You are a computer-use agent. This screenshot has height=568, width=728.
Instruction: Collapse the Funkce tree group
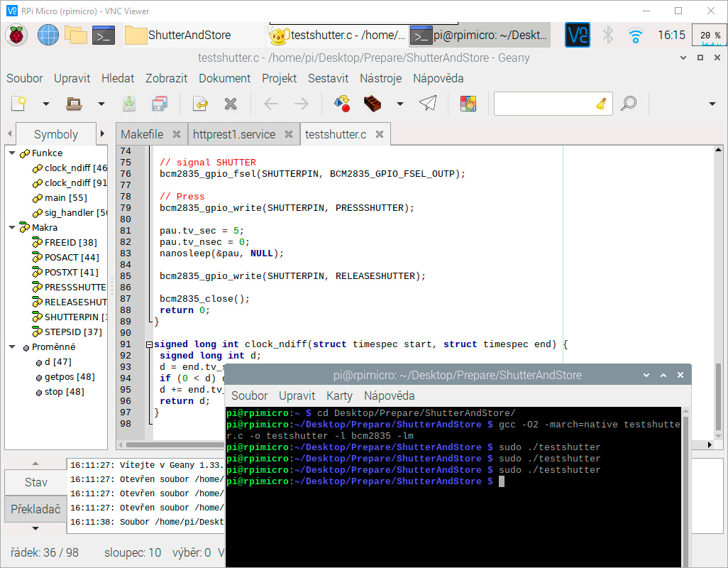coord(12,153)
